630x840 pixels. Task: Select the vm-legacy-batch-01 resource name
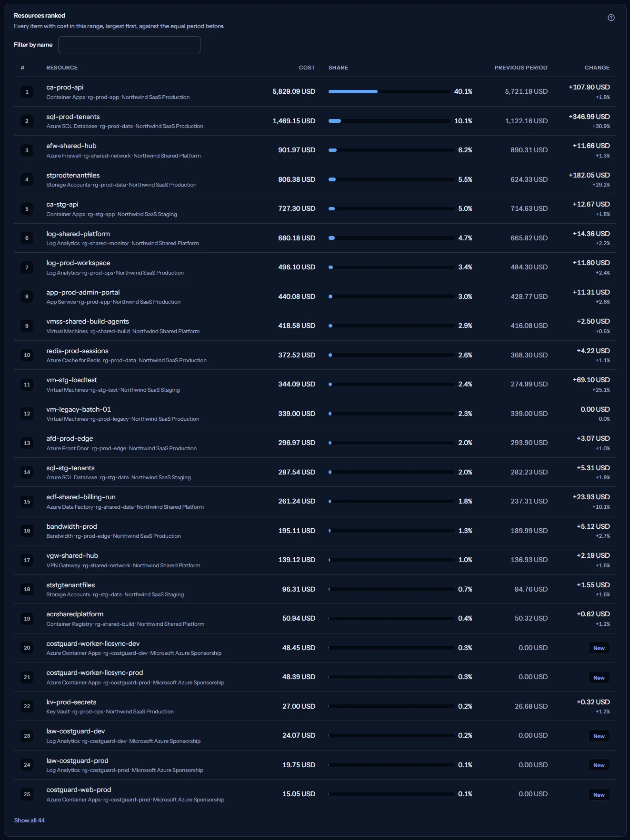[79, 409]
